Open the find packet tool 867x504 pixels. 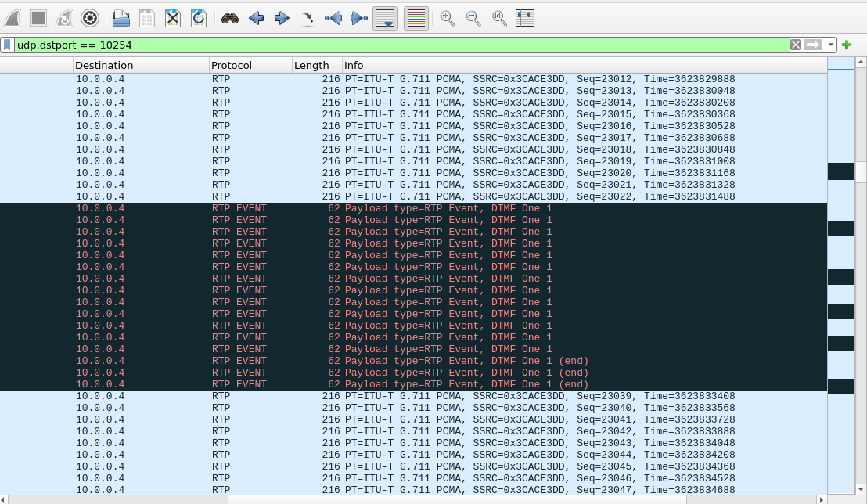click(x=229, y=17)
